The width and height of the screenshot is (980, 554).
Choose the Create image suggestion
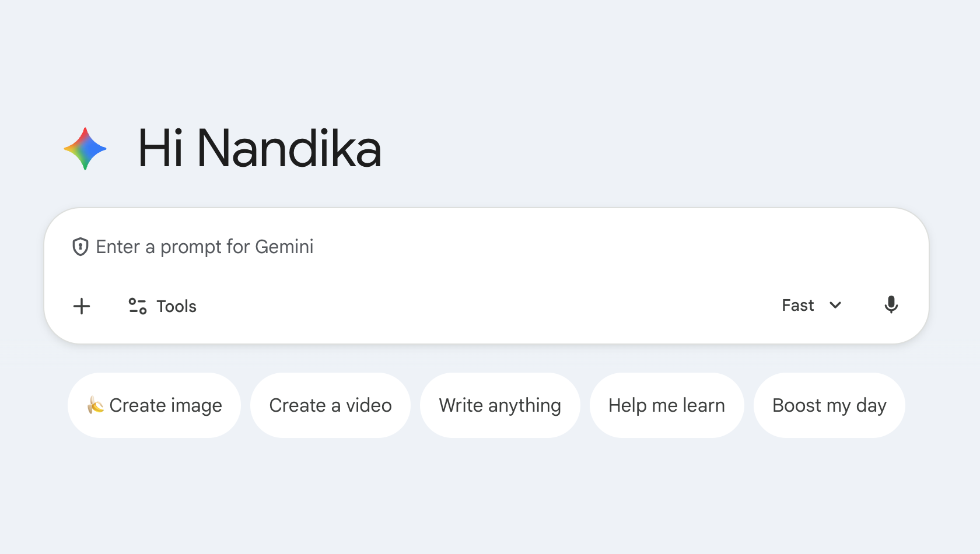point(154,405)
